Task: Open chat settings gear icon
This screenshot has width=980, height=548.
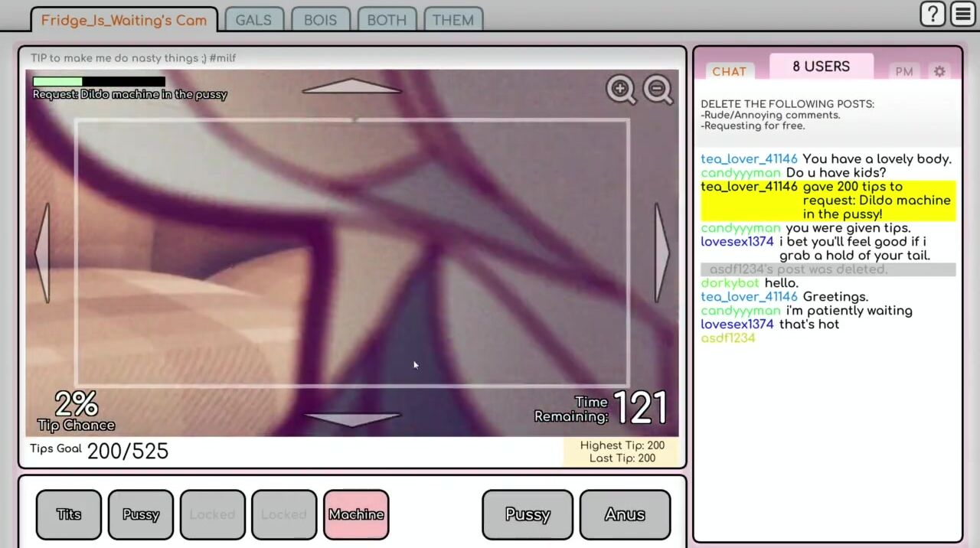Action: pos(939,71)
